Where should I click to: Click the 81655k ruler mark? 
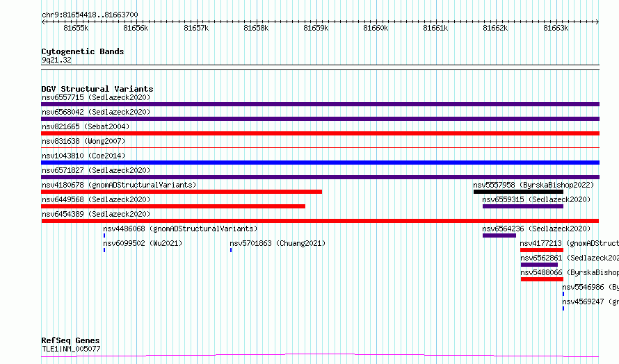pos(77,28)
